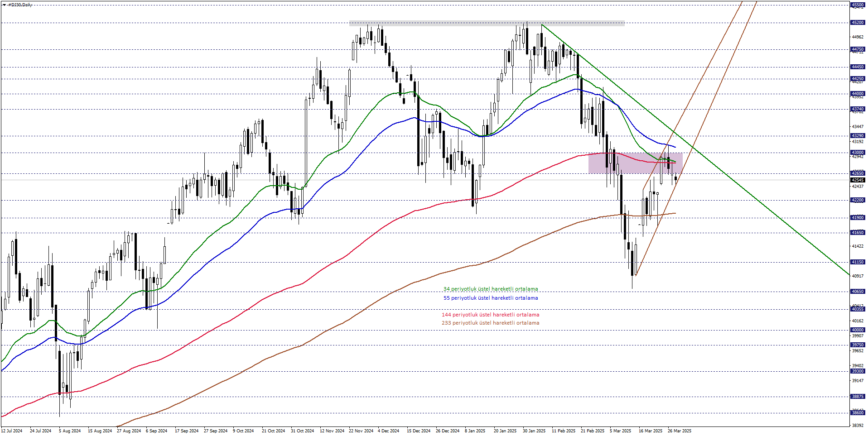
Task: Click the 39147 price scale value
Action: (x=858, y=381)
